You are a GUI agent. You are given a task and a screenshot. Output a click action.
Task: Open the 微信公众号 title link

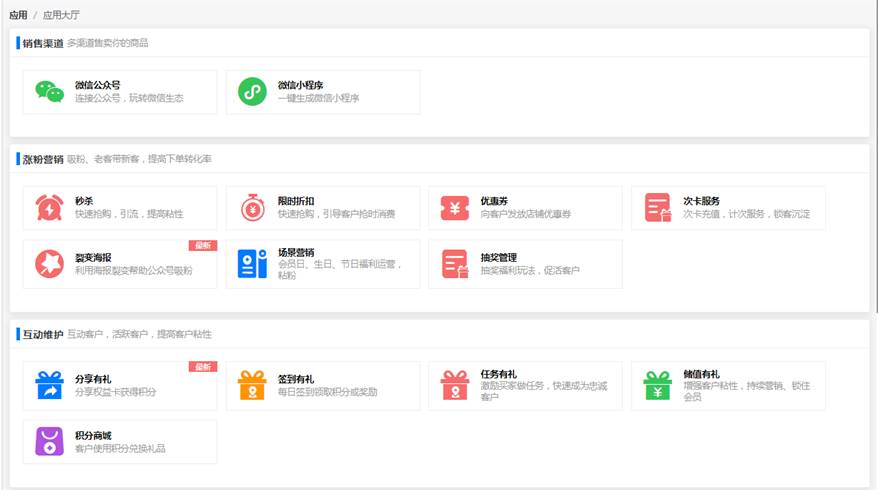97,85
